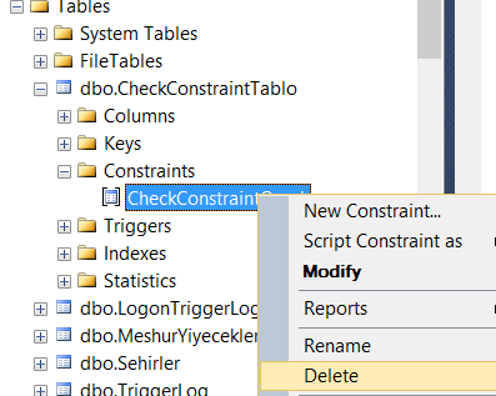The image size is (496, 396).
Task: Click the dbo.LogonTriggerLog table icon
Action: click(63, 308)
